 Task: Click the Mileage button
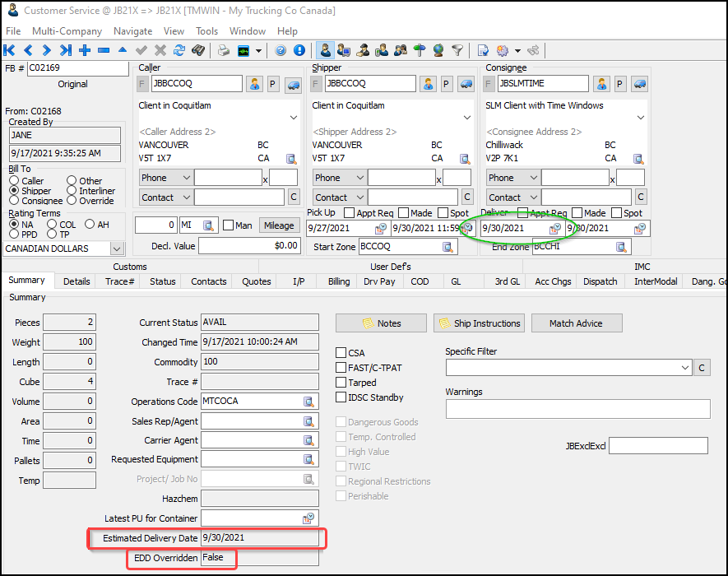pos(279,225)
